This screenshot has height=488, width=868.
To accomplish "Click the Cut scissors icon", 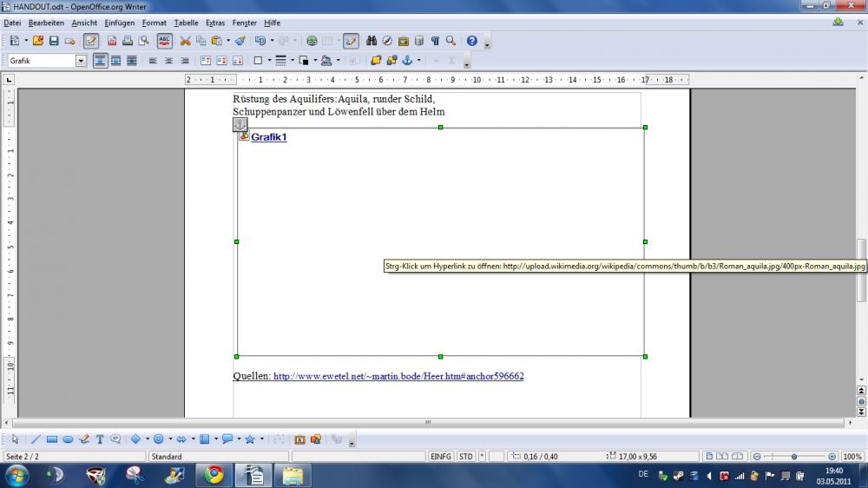I will click(x=185, y=41).
